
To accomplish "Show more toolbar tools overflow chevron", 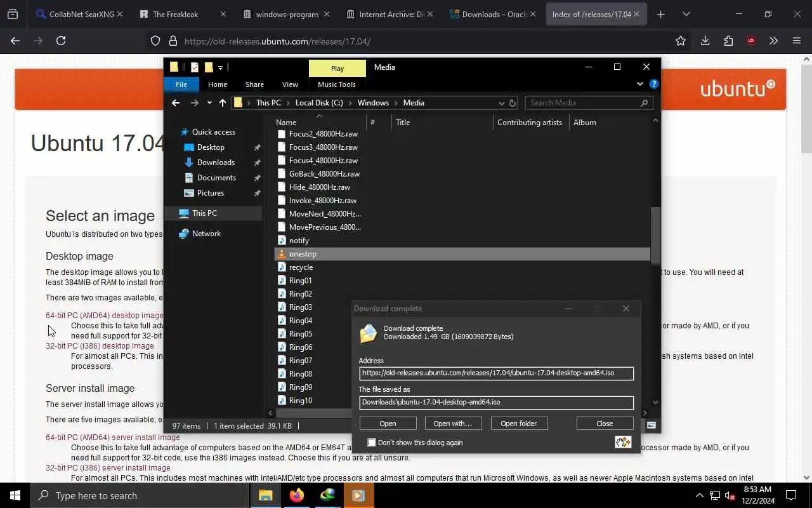I will click(773, 41).
